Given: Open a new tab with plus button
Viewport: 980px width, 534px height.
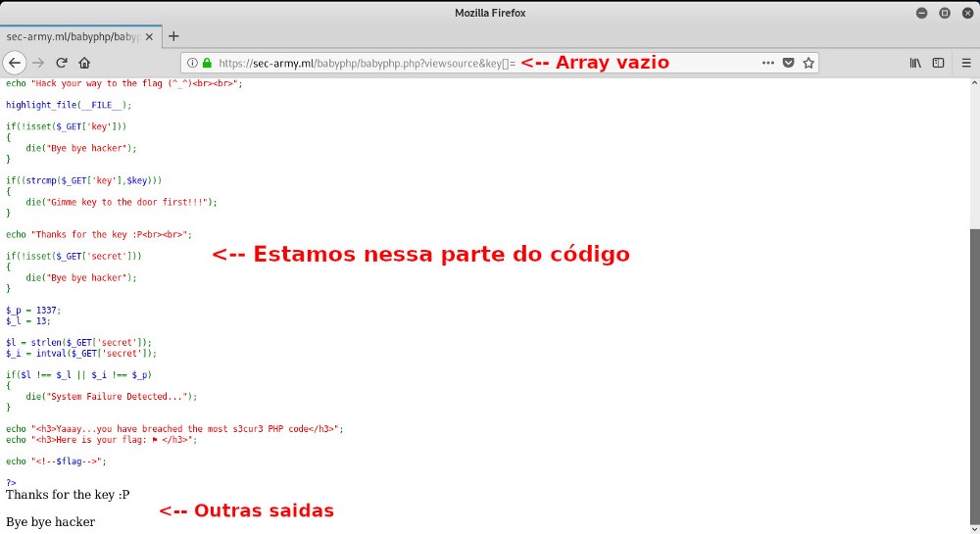Looking at the screenshot, I should (173, 36).
